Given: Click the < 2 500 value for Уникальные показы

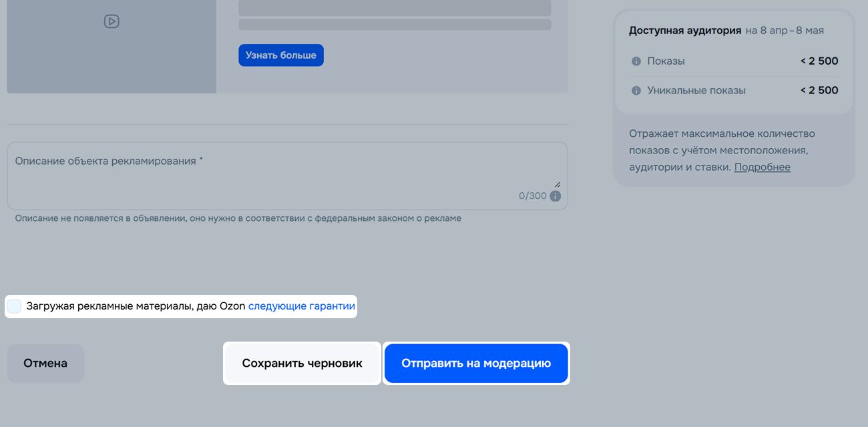Looking at the screenshot, I should tap(819, 91).
